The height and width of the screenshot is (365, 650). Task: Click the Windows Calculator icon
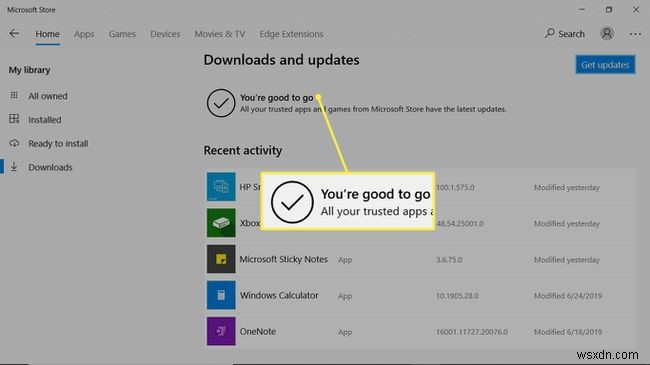(221, 295)
